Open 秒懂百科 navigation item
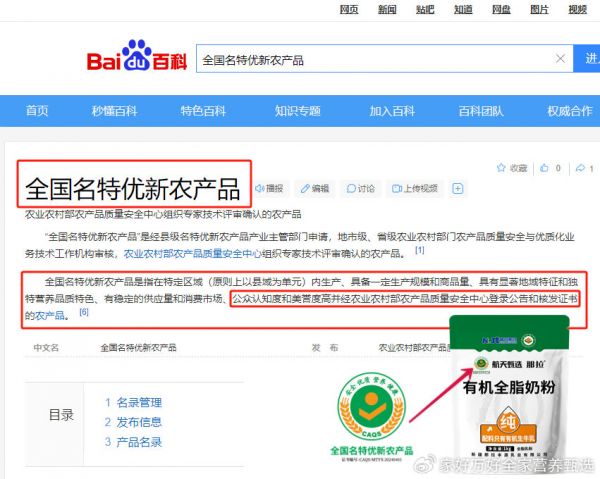 tap(114, 111)
